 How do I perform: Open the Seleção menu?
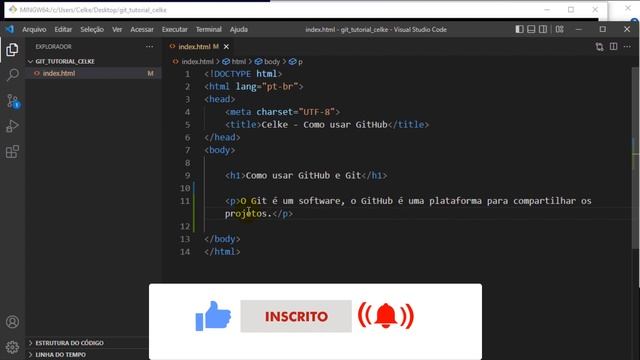click(x=92, y=29)
